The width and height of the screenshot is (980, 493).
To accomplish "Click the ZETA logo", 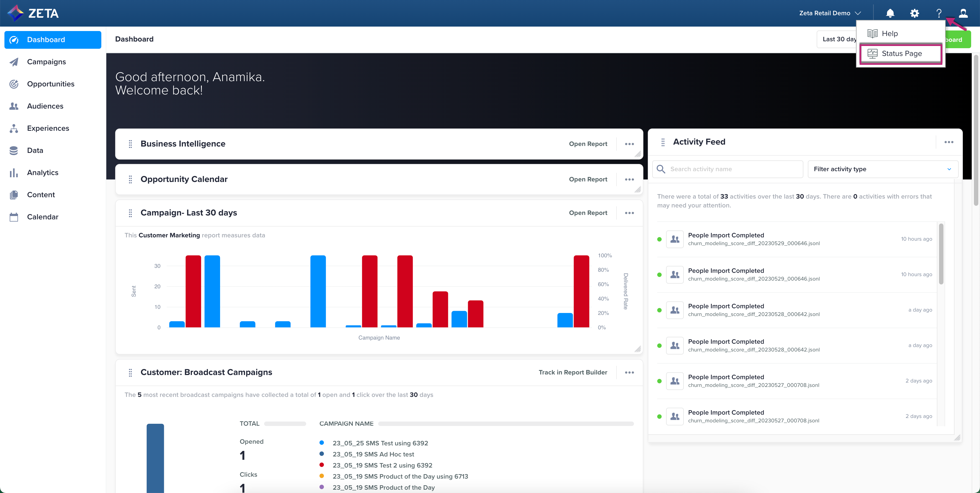I will click(x=33, y=13).
